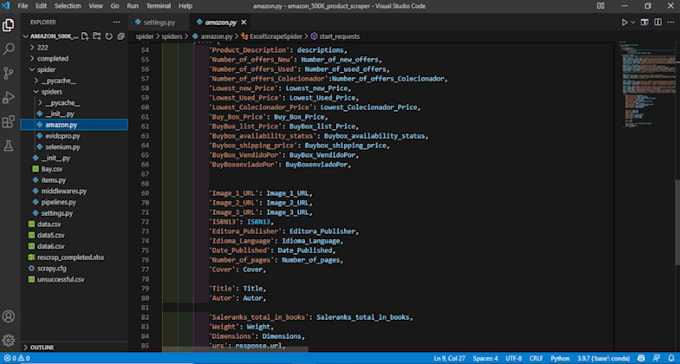Click VS Code logo in title bar
The width and height of the screenshot is (680, 364).
pos(6,6)
